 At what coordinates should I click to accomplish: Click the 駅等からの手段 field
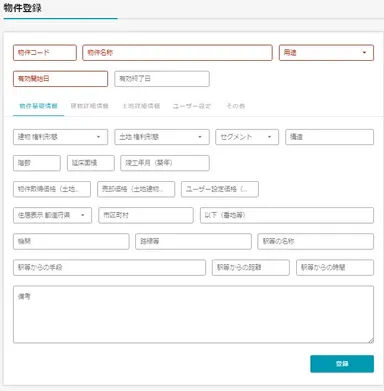coord(109,268)
